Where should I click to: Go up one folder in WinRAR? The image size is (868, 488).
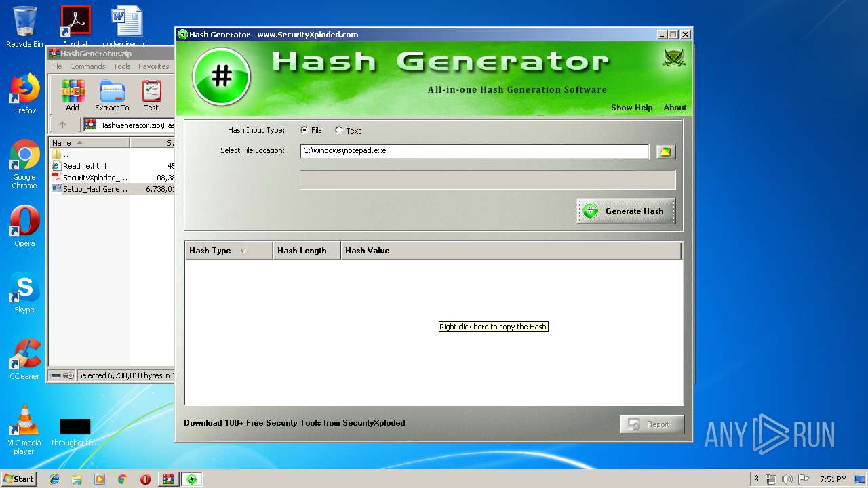[62, 125]
